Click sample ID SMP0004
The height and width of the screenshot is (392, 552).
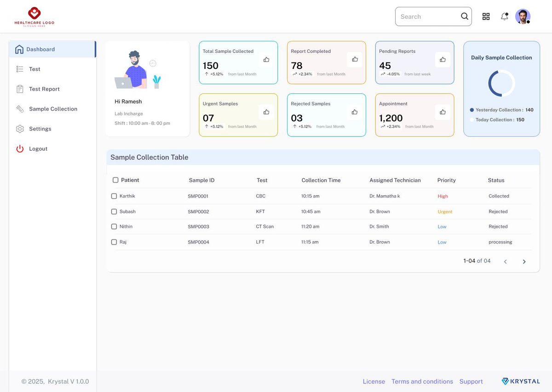click(198, 242)
